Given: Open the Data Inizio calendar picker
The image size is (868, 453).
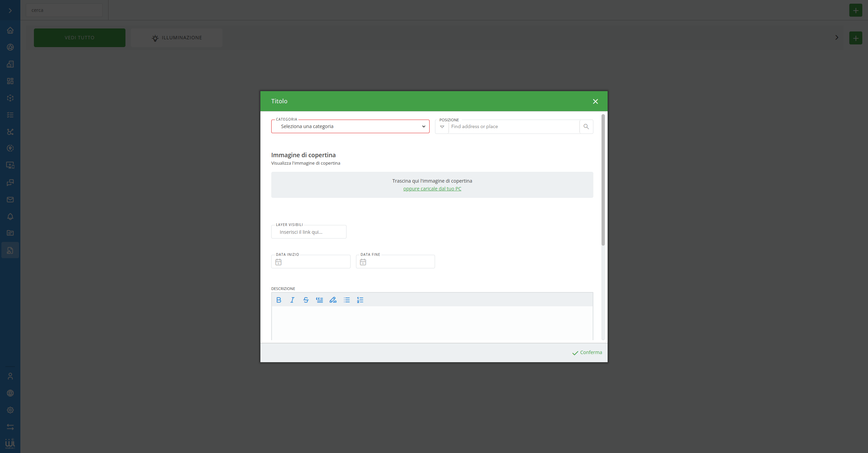Looking at the screenshot, I should [278, 262].
